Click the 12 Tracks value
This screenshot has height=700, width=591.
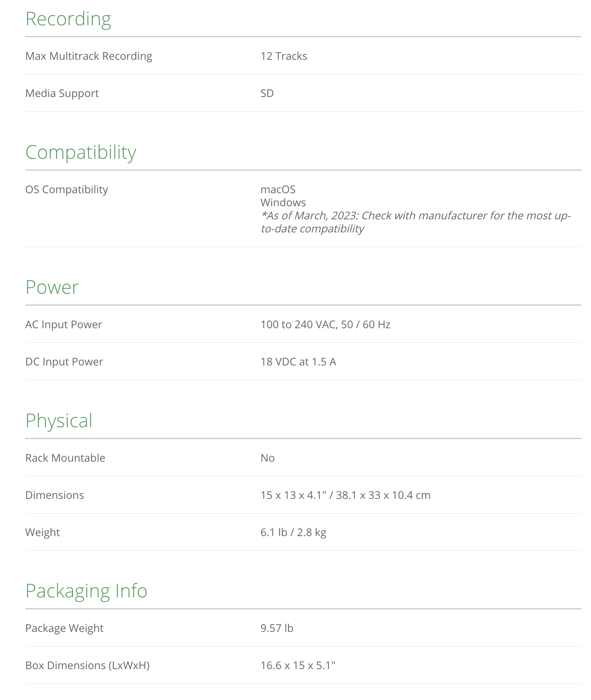284,56
